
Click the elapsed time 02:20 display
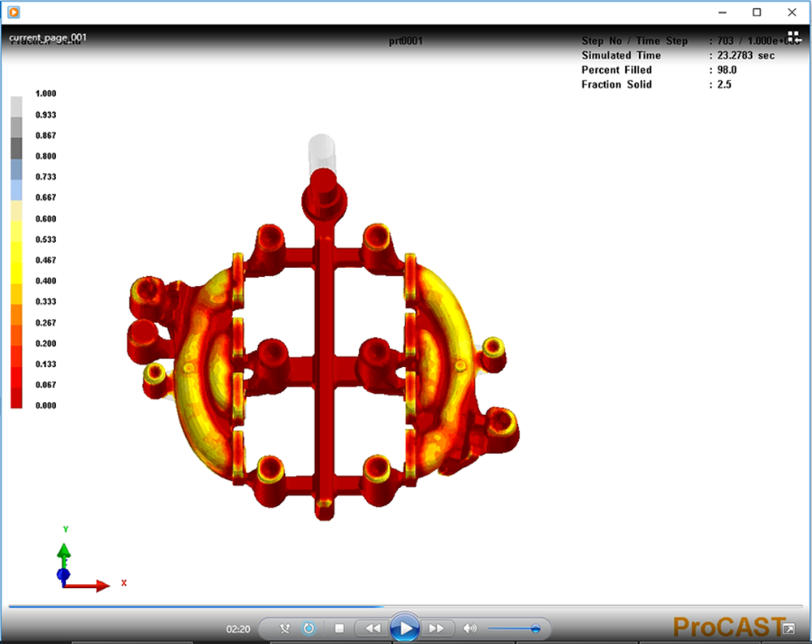point(238,629)
